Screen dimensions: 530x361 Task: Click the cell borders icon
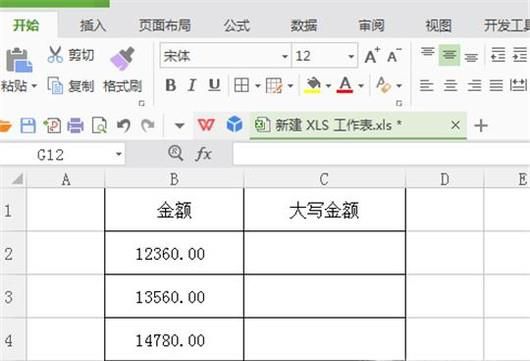(x=241, y=85)
